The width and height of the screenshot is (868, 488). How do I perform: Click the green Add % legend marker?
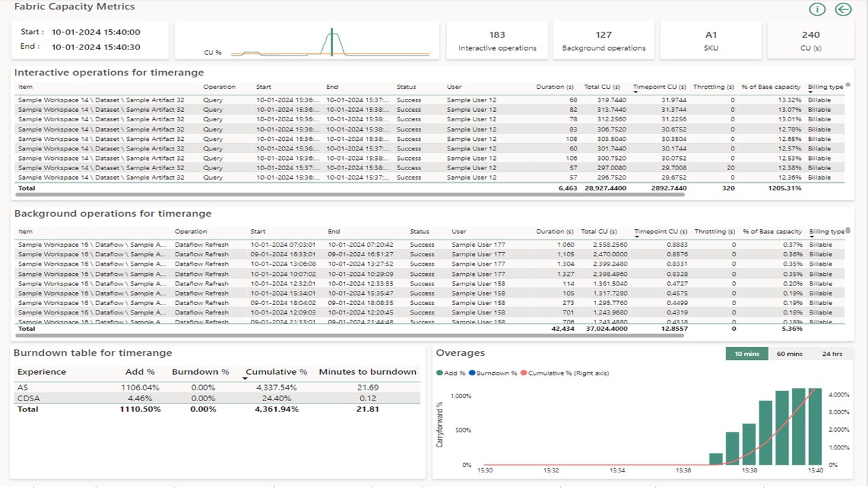(441, 373)
